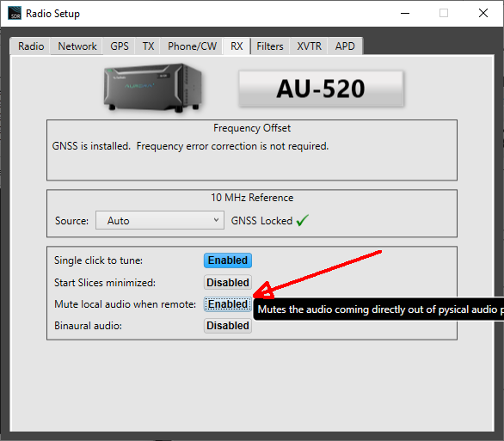Click the AU-520 model name button

pyautogui.click(x=321, y=89)
